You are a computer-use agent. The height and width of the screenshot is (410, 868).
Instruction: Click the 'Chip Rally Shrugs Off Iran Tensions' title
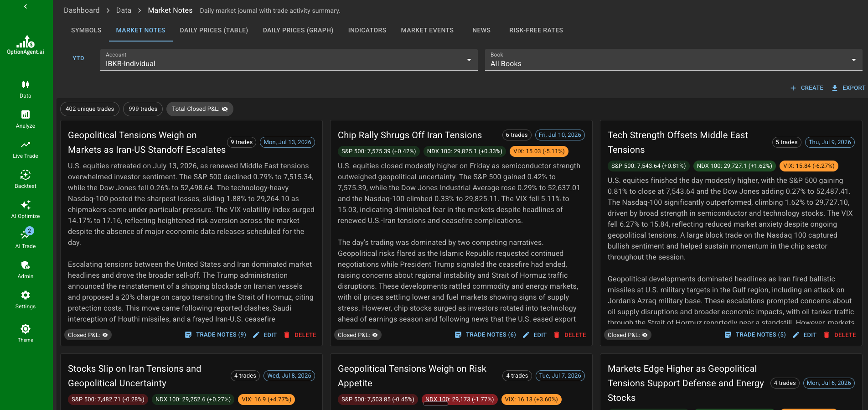coord(410,135)
